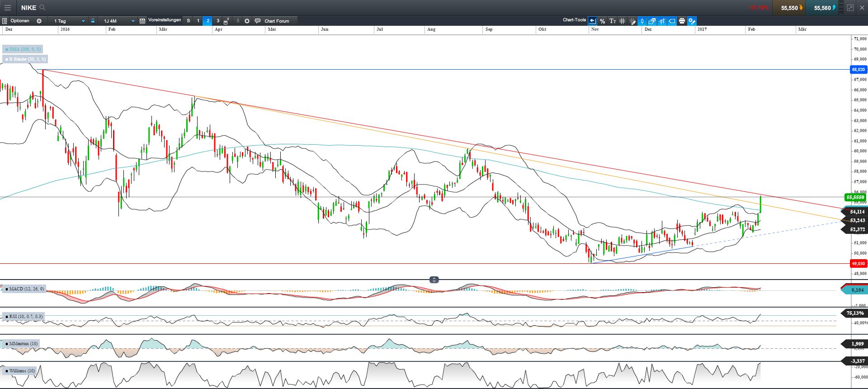Viewport: 868px width, 389px height.
Task: Open the hamburger main menu
Action: [8, 8]
